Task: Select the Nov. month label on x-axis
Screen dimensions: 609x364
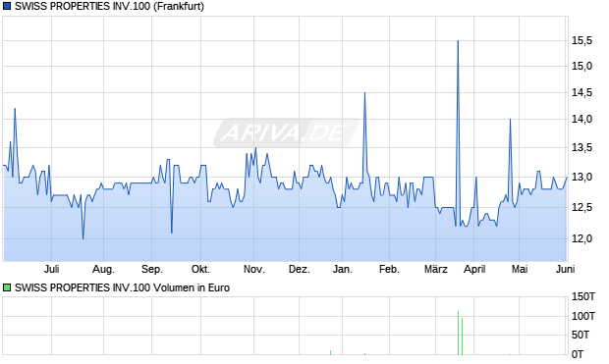Action: [x=254, y=269]
